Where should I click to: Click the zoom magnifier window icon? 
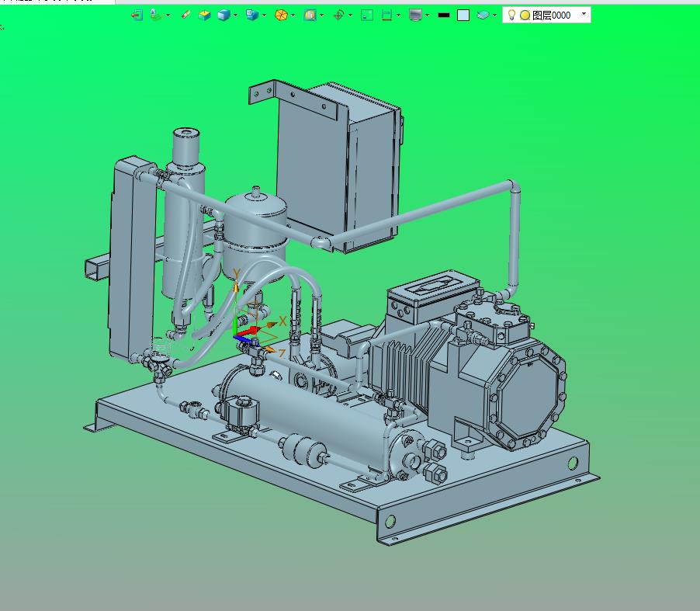[310, 16]
